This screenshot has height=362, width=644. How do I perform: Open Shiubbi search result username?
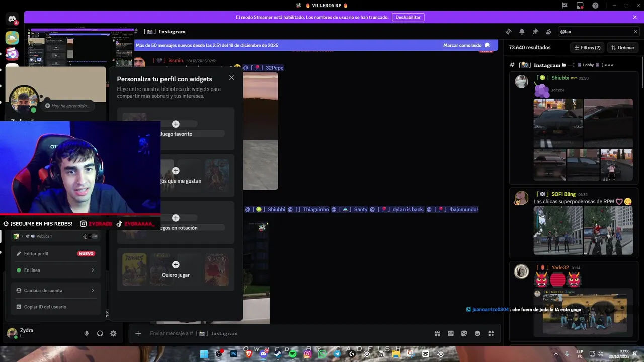tap(560, 78)
